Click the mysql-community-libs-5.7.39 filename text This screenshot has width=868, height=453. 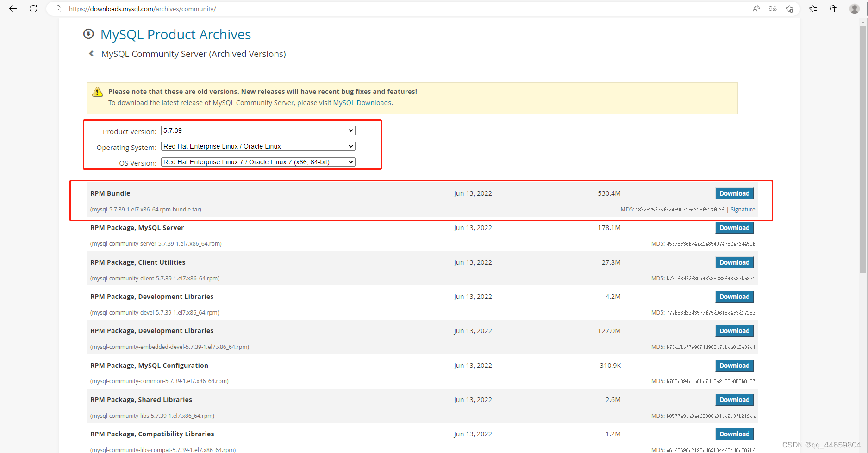pyautogui.click(x=152, y=416)
